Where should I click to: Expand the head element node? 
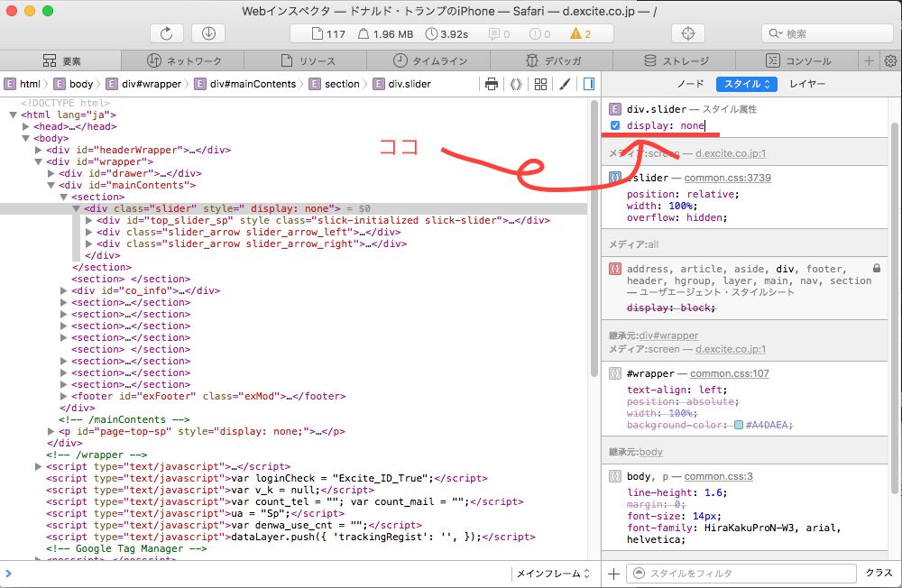(x=25, y=126)
